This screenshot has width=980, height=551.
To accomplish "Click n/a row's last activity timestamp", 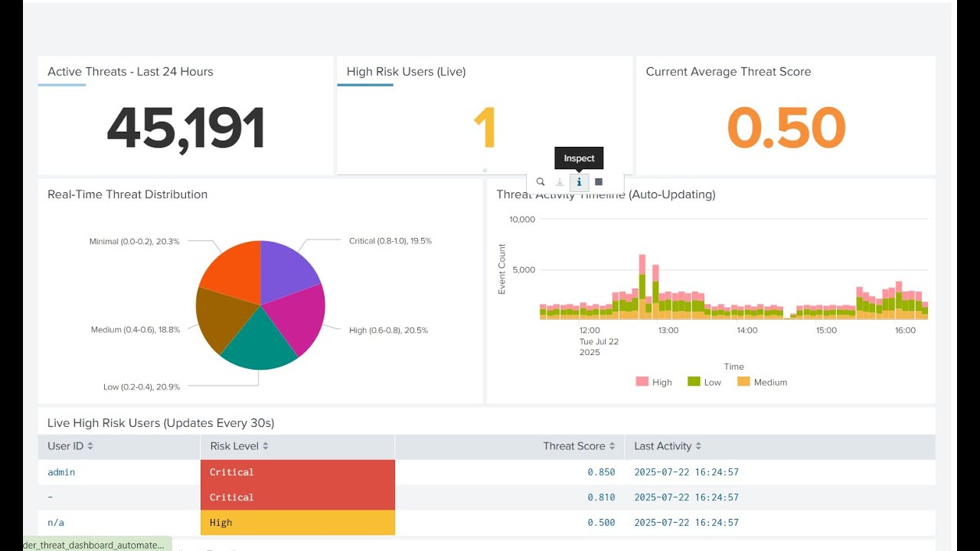I will click(687, 523).
